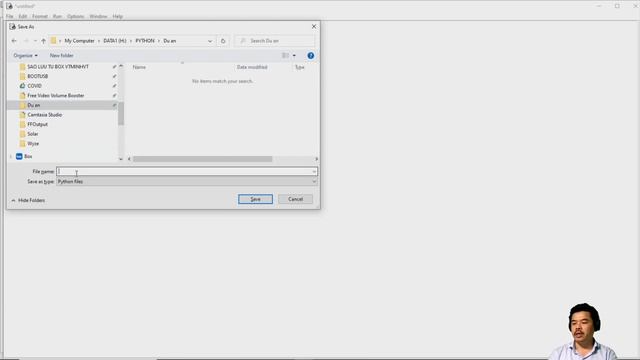Viewport: 640px width, 360px height.
Task: Click the Forward arrow in Save As dialog
Action: 26,41
